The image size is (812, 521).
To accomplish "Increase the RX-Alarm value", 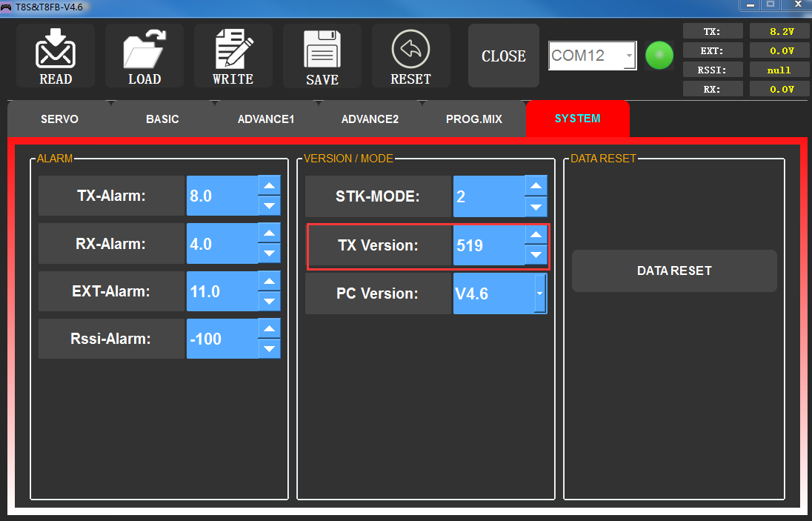I will coord(269,233).
